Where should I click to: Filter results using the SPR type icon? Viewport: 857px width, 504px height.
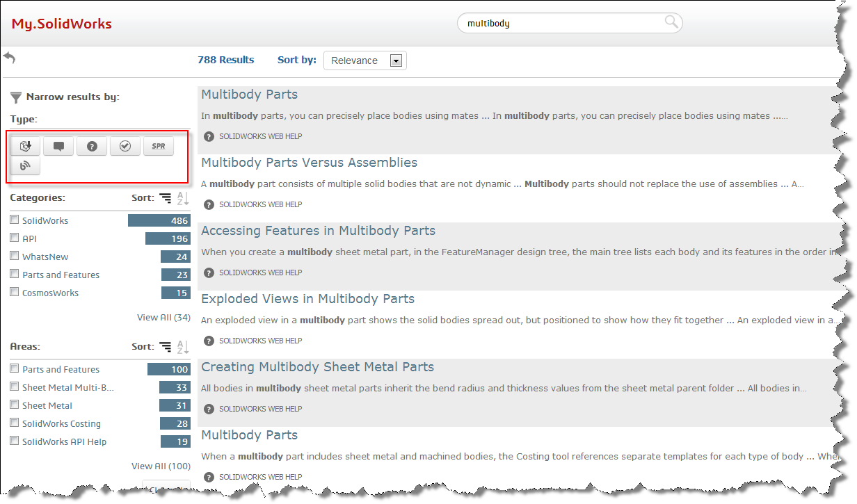[158, 146]
